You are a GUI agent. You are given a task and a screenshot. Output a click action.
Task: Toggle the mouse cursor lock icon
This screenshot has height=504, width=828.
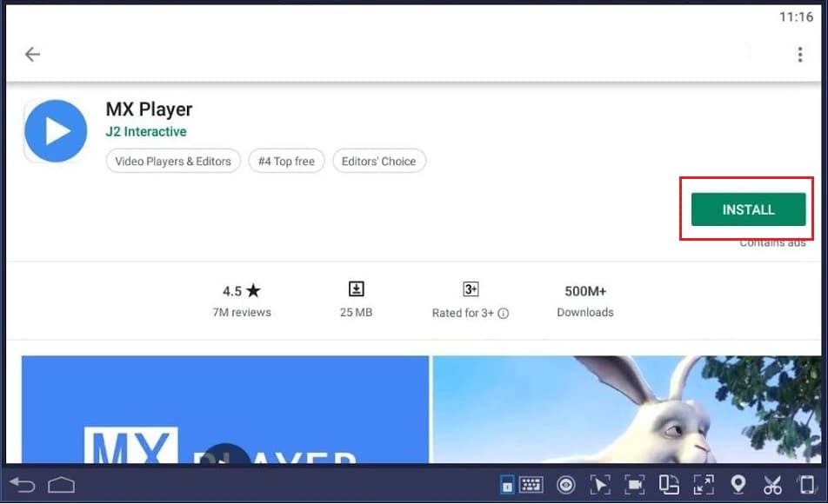click(x=600, y=485)
